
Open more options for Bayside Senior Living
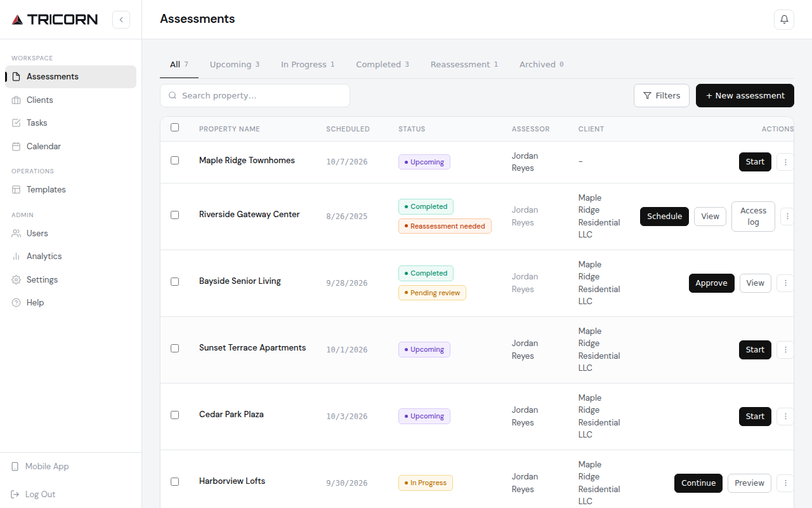click(785, 283)
